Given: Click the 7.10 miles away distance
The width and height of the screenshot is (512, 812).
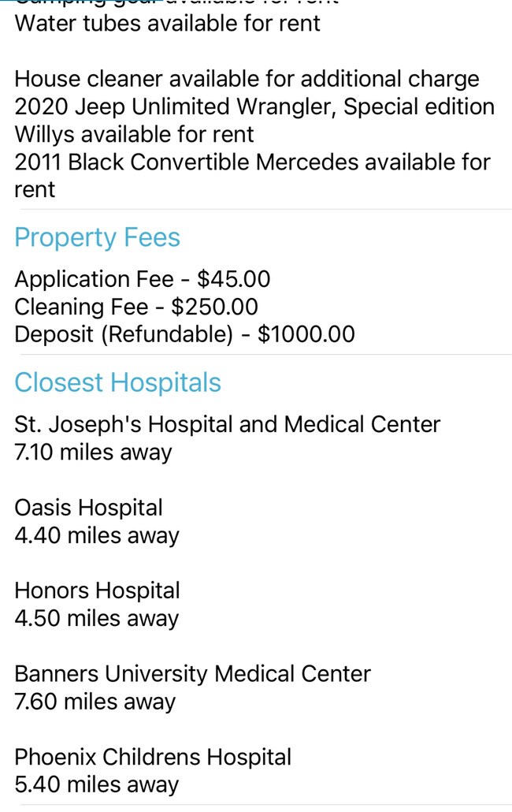Looking at the screenshot, I should point(93,452).
